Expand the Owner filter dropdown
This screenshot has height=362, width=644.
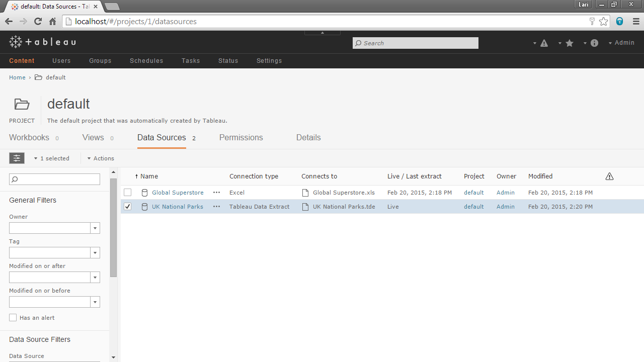coord(95,228)
